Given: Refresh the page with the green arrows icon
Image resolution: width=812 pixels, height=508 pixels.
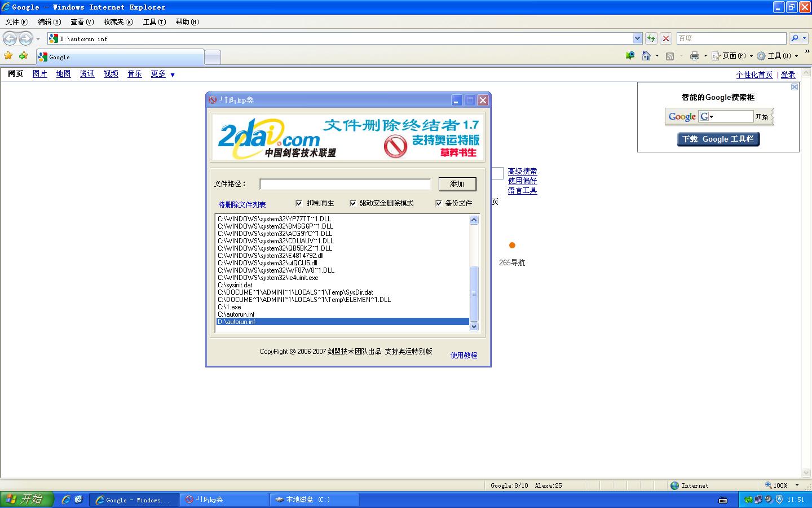Looking at the screenshot, I should [651, 38].
